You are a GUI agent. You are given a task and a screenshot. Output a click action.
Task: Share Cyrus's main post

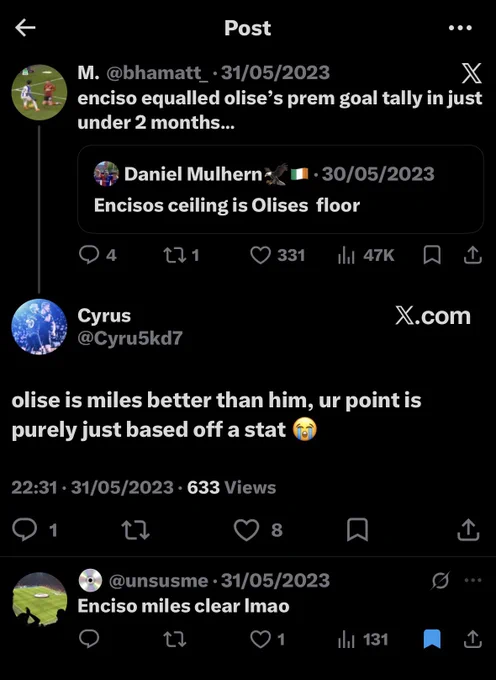(468, 530)
